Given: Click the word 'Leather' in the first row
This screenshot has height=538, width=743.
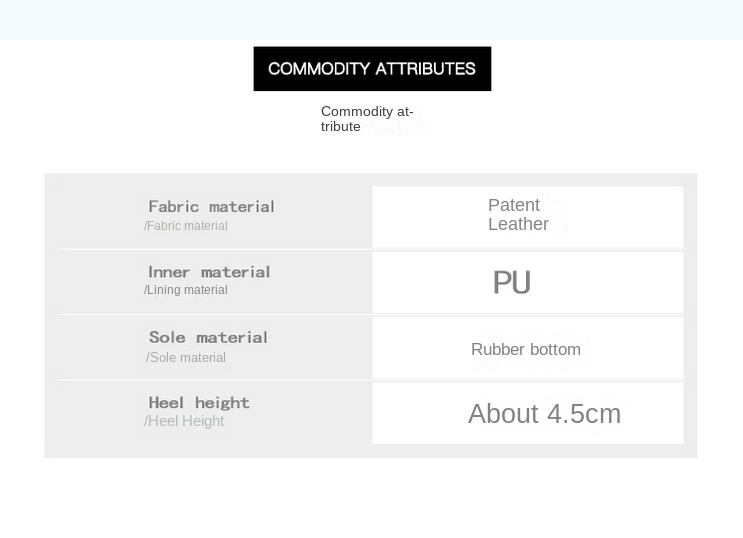Looking at the screenshot, I should pos(518,224).
